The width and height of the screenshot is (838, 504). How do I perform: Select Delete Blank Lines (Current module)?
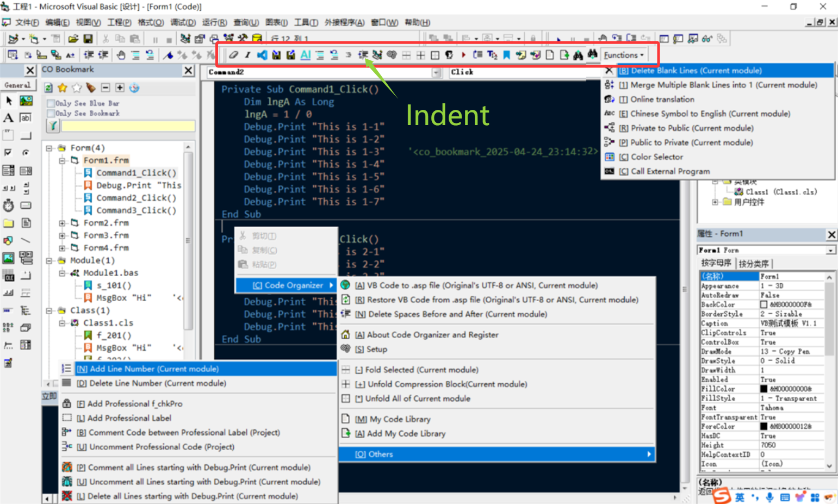pos(718,71)
